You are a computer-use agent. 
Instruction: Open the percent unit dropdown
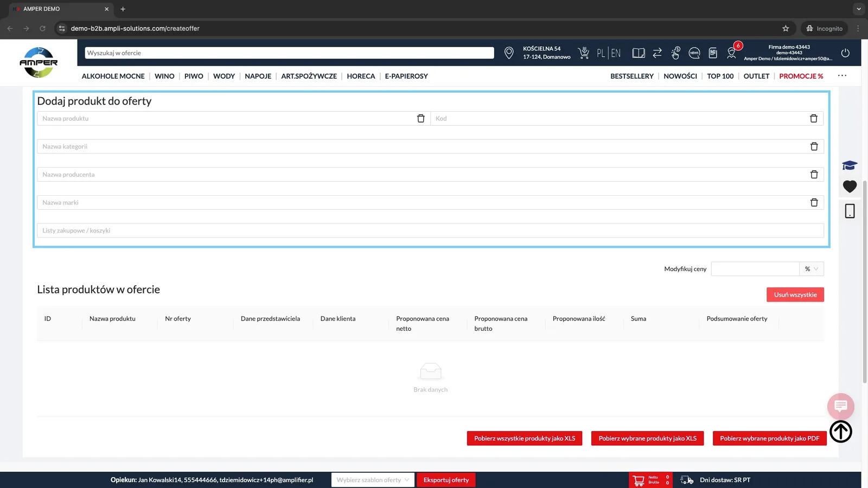point(812,269)
